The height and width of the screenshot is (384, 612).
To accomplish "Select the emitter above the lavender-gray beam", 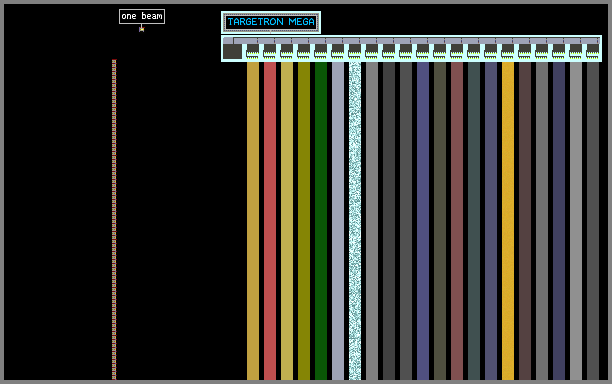I will coord(338,52).
